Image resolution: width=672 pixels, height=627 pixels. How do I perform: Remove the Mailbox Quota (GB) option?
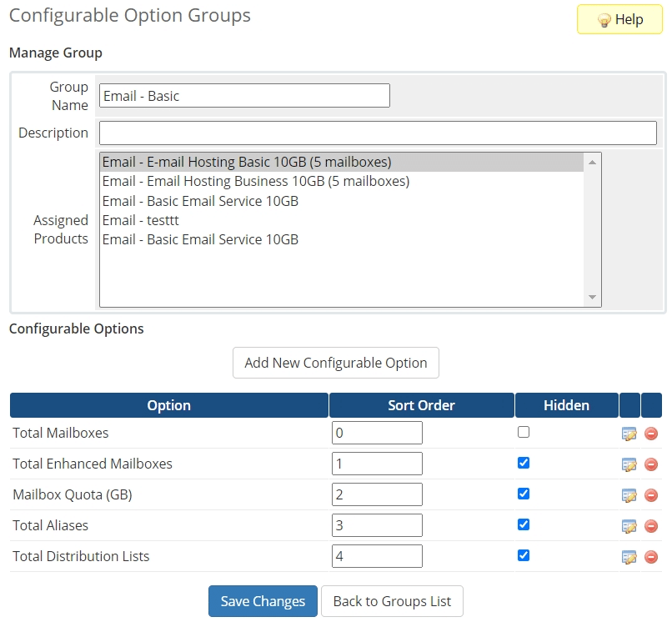(x=651, y=495)
